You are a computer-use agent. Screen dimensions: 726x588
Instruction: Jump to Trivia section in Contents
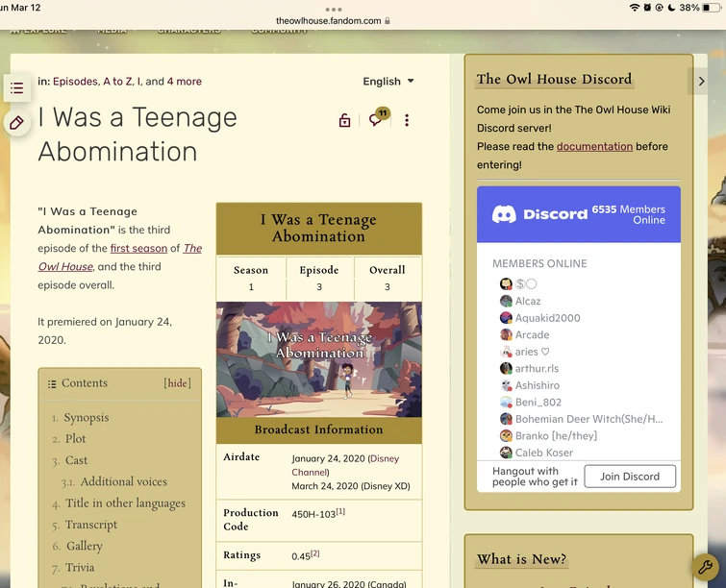[80, 568]
